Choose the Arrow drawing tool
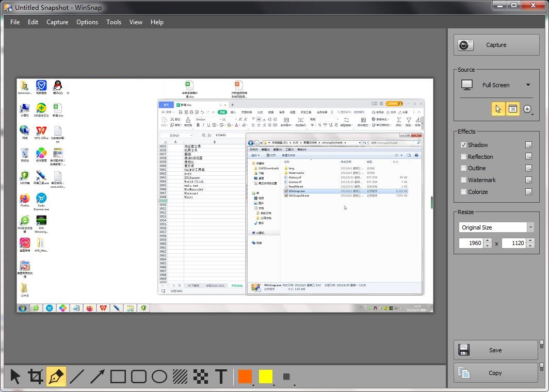 coord(97,377)
